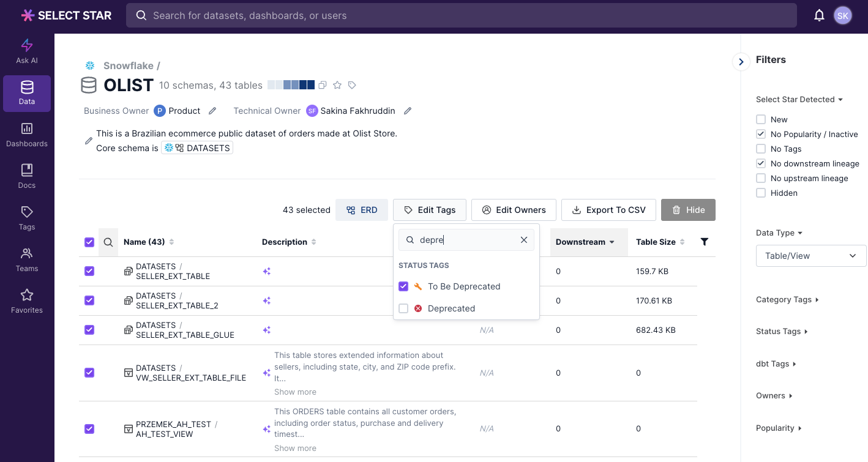
Task: Disable the No Popularity / Inactive filter
Action: [x=761, y=134]
